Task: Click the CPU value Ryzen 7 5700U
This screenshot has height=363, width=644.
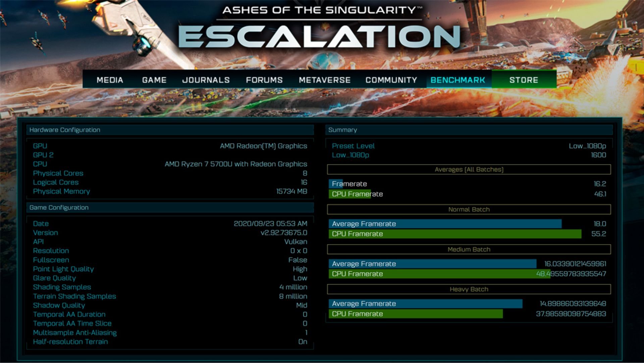Action: (x=236, y=164)
